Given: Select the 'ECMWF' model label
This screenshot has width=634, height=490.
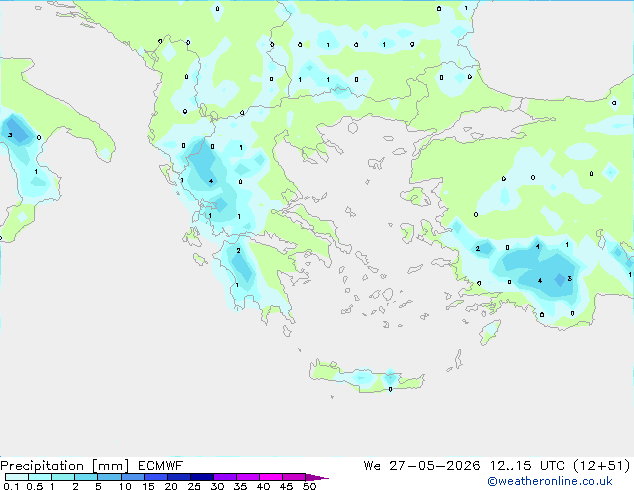Looking at the screenshot, I should coord(161,466).
